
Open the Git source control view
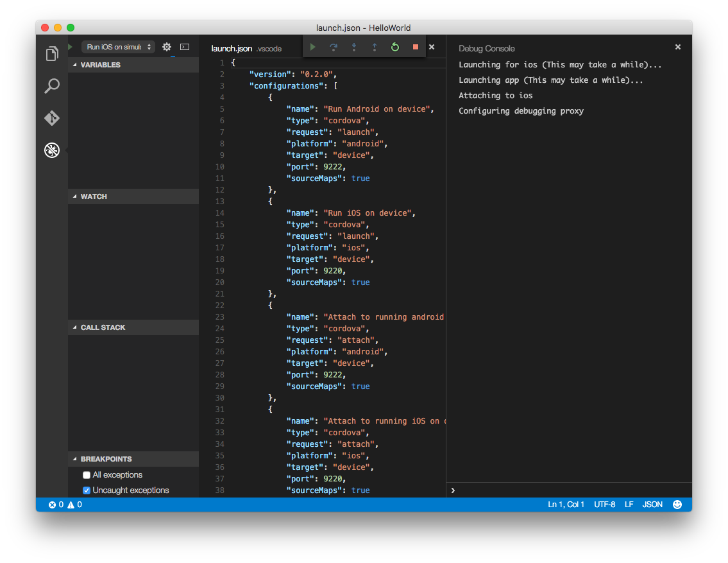click(x=52, y=118)
